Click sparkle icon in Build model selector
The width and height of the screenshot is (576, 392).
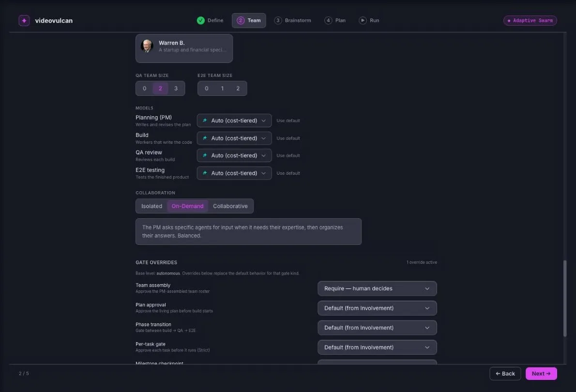pos(205,138)
